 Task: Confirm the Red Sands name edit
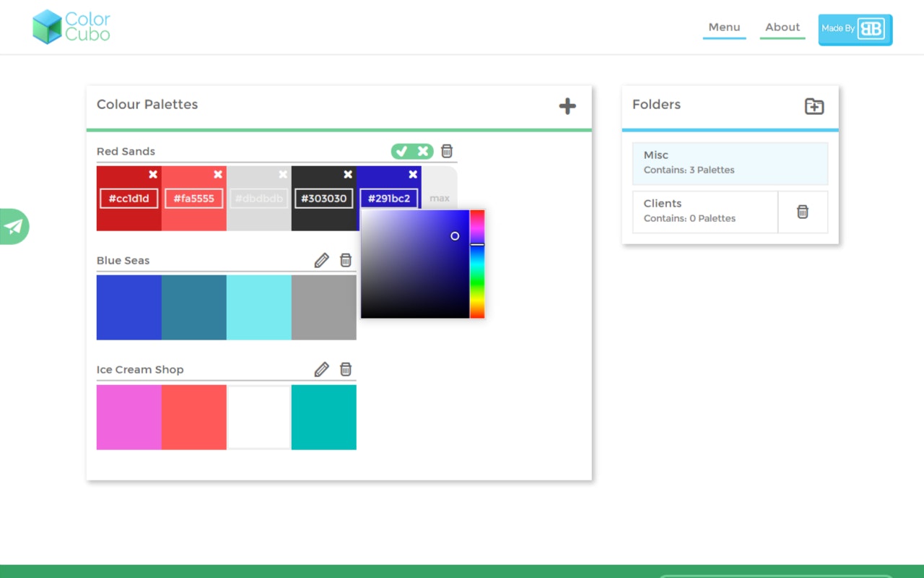[402, 151]
